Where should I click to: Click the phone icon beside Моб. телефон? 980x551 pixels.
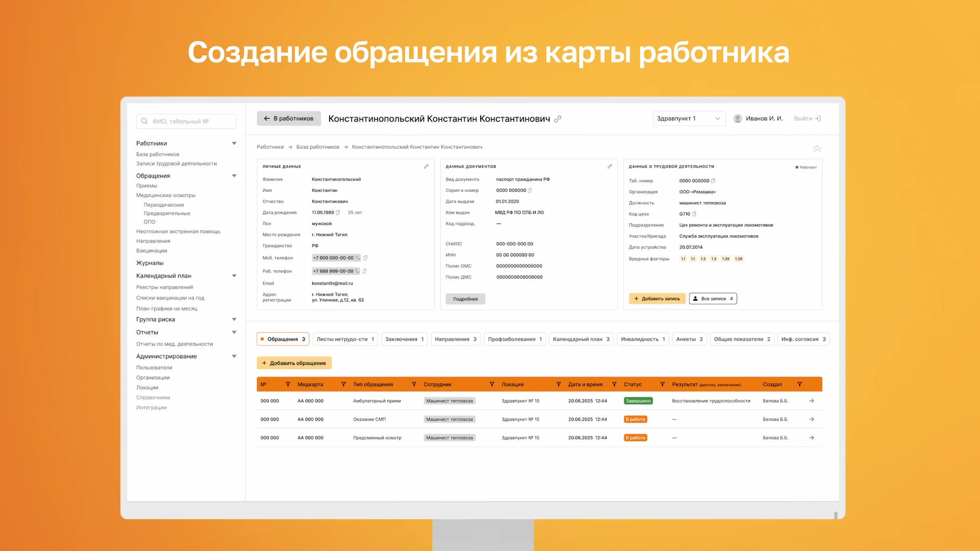358,257
